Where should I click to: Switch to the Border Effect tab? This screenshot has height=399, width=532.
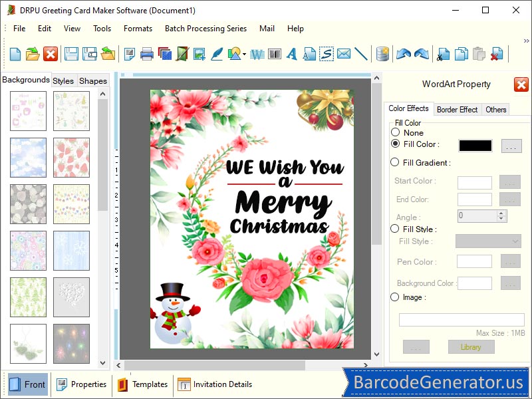[457, 109]
